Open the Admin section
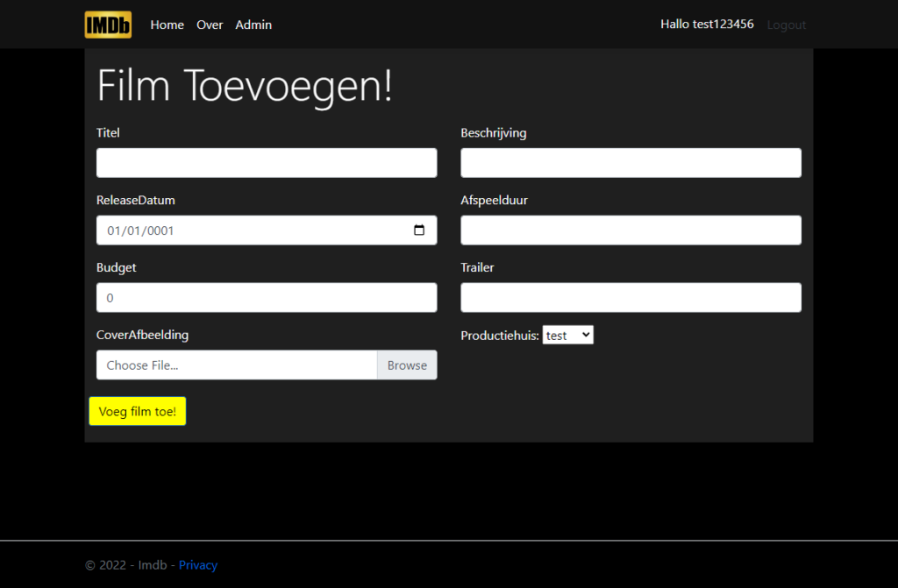This screenshot has height=588, width=898. tap(253, 25)
